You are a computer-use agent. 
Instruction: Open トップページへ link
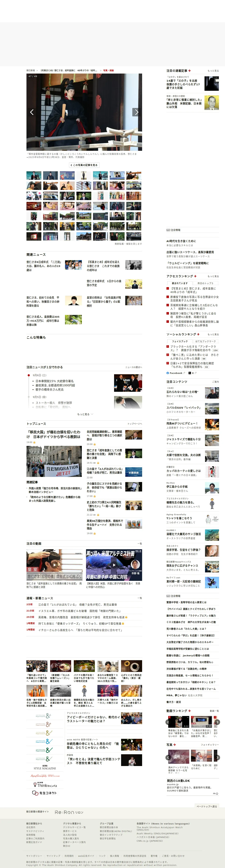coord(135,424)
